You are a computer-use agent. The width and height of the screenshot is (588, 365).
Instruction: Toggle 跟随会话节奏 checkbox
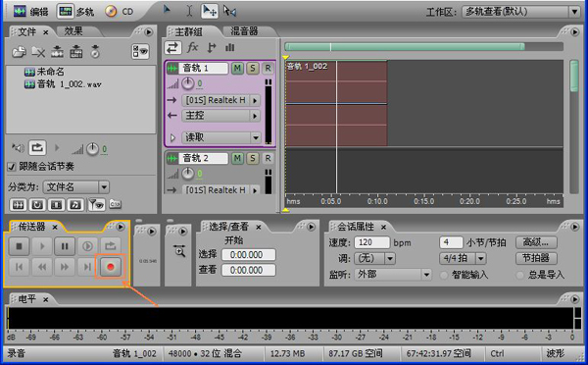12,167
